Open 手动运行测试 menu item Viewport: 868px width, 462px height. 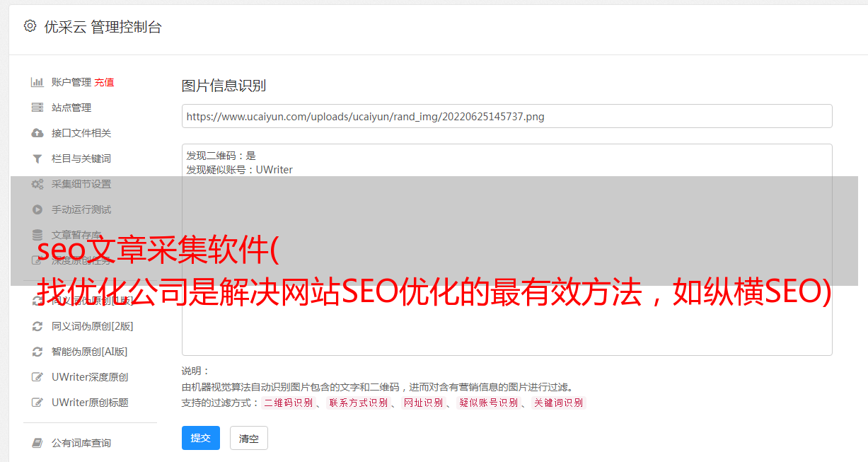(x=81, y=209)
